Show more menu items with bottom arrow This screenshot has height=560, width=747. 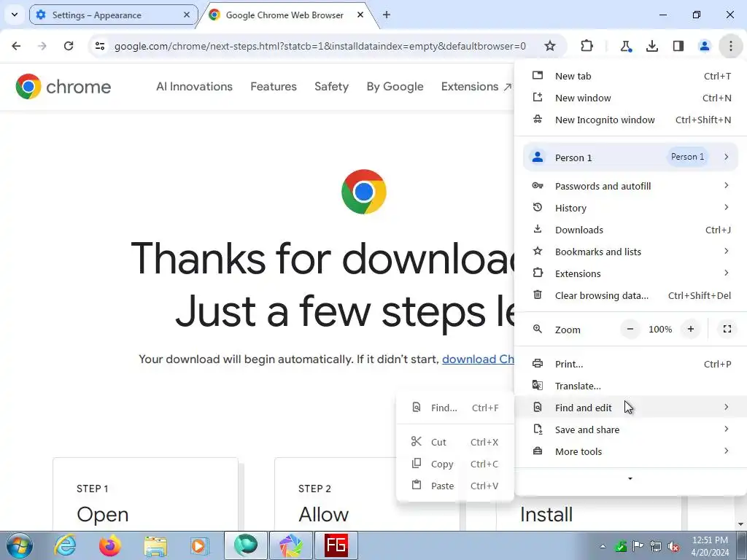pyautogui.click(x=630, y=478)
